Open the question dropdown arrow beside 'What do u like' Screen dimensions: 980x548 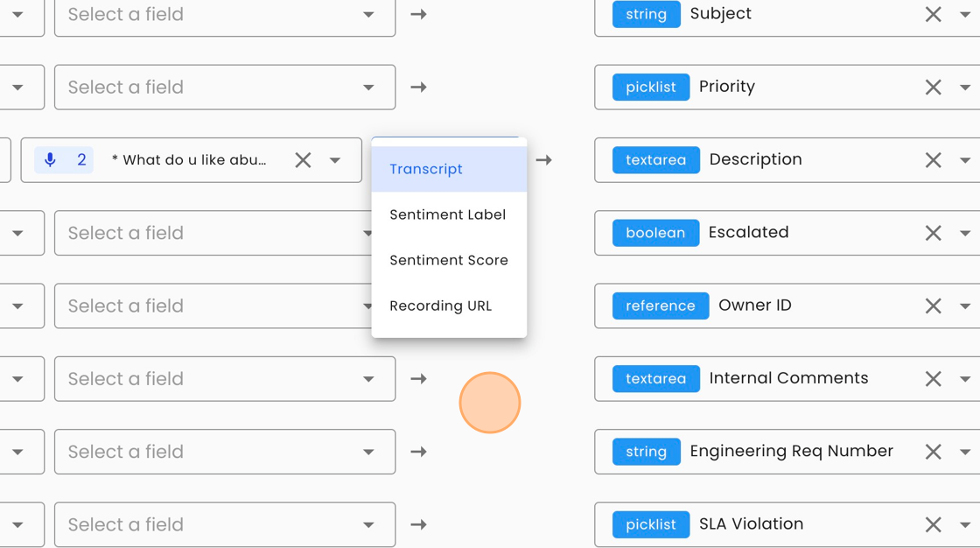(x=335, y=160)
